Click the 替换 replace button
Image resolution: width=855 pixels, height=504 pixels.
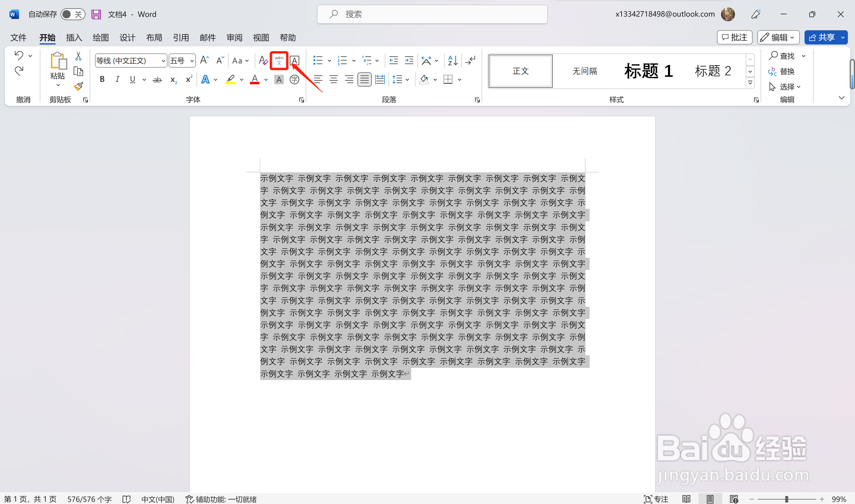pyautogui.click(x=782, y=71)
